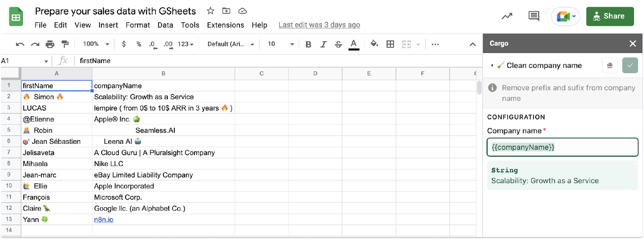The width and height of the screenshot is (644, 239).
Task: Toggle strikethrough formatting
Action: [x=339, y=44]
